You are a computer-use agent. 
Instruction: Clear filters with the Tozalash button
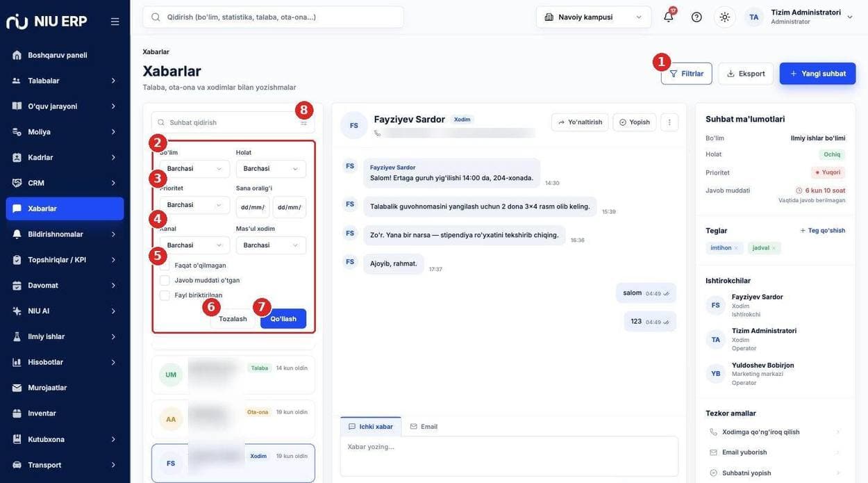pyautogui.click(x=233, y=319)
